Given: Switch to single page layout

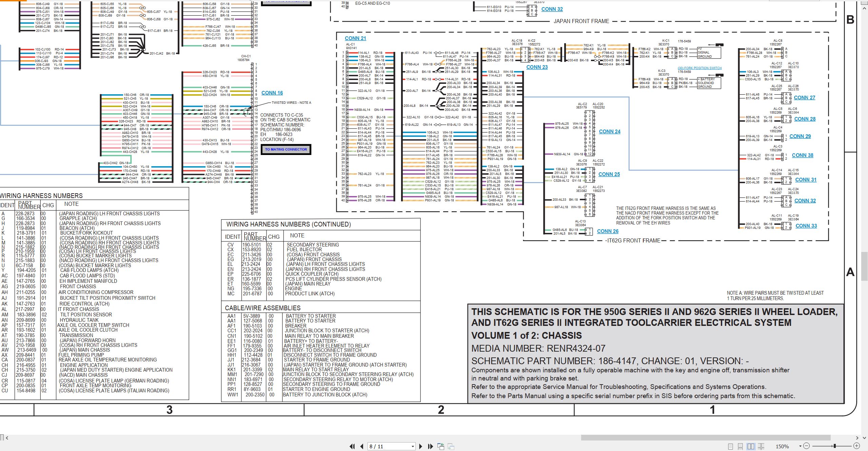Looking at the screenshot, I should (731, 446).
